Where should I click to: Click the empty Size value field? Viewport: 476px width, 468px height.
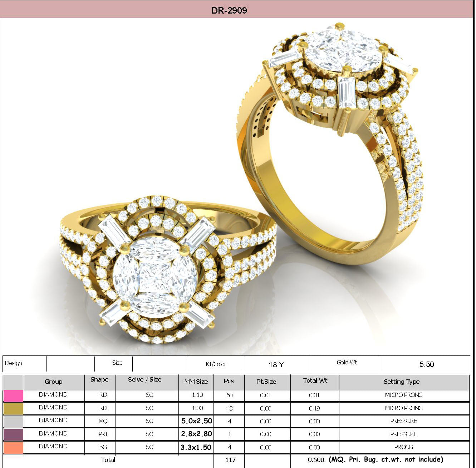159,364
